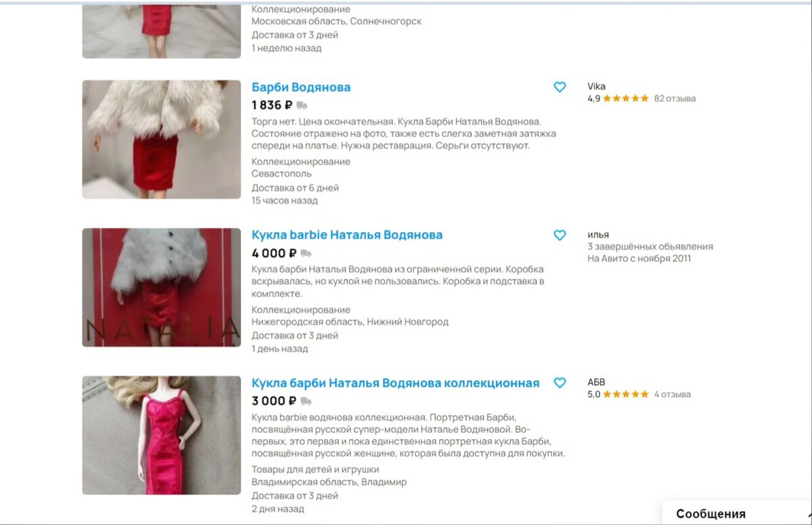Open Кукла барби Наталья Водянова коллекционная listing
Screen dimensions: 812x525
395,383
